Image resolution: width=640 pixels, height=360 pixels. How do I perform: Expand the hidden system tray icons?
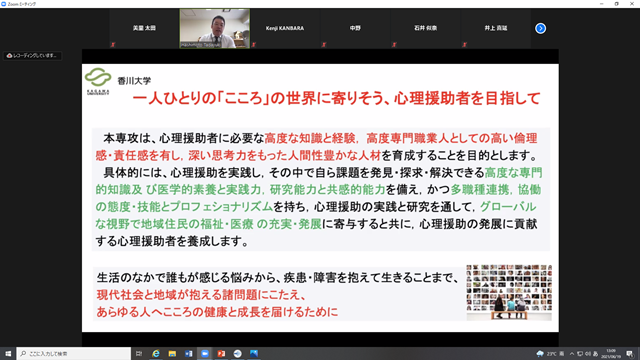point(571,353)
